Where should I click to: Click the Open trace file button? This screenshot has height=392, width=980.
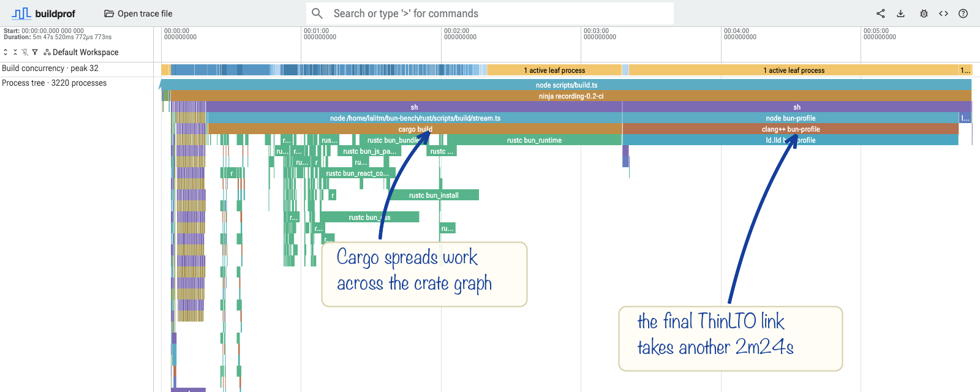click(x=138, y=13)
